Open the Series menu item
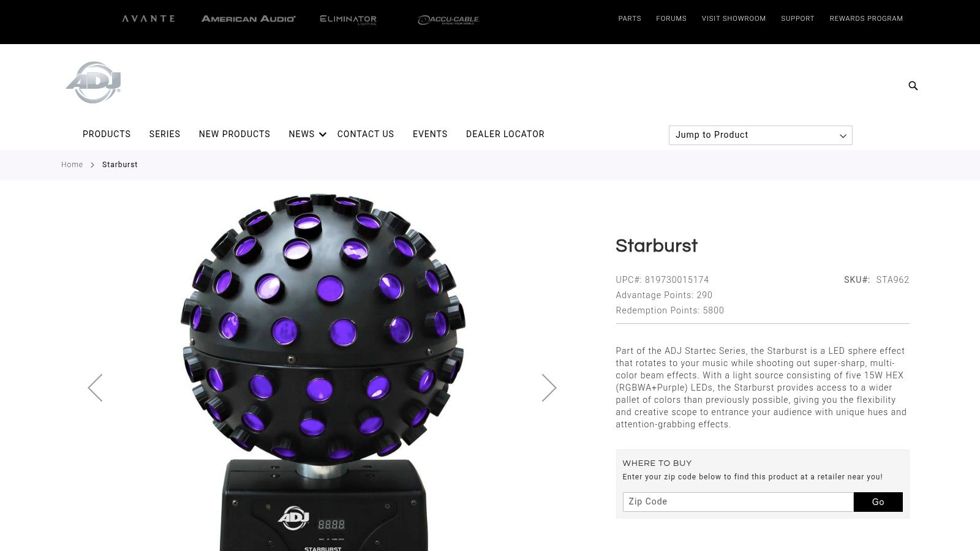This screenshot has width=980, height=551. point(165,134)
